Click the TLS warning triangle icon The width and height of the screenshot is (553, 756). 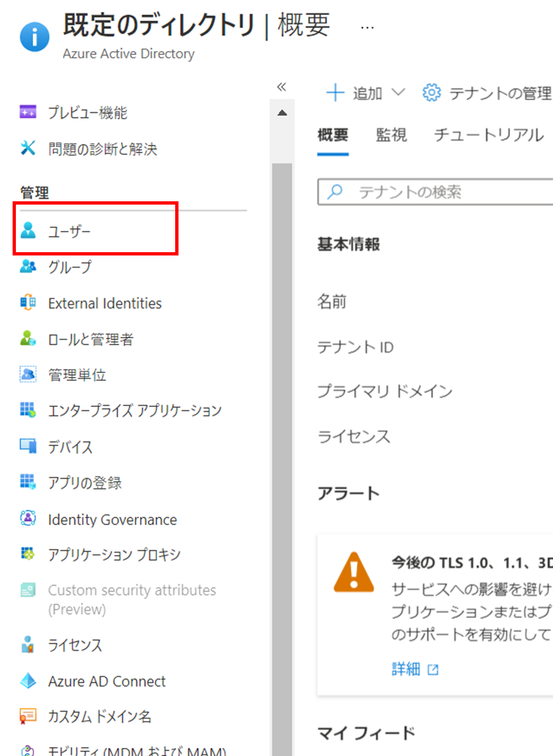pyautogui.click(x=354, y=572)
